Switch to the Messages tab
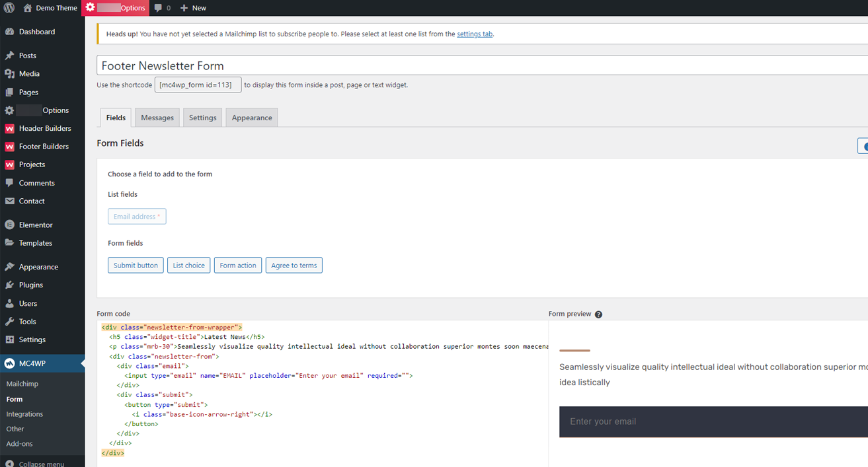Viewport: 868px width, 467px height. click(157, 117)
